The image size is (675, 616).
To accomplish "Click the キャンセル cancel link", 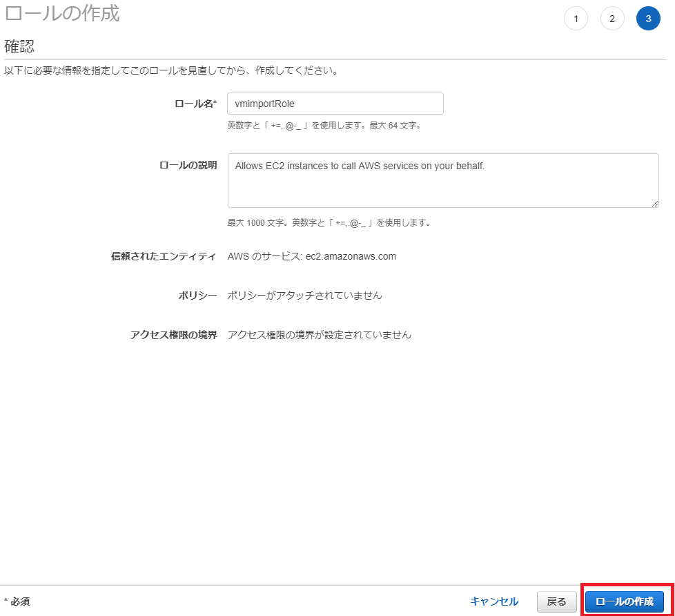I will (494, 601).
